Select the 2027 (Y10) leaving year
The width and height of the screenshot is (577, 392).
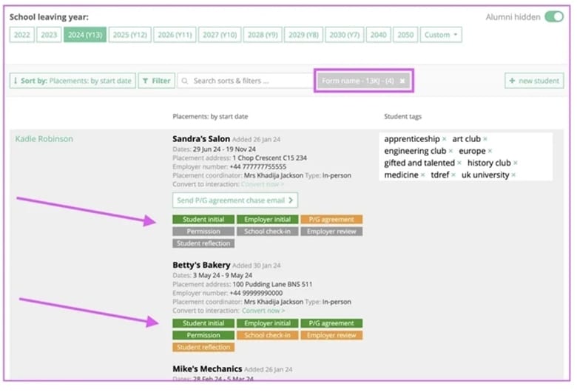pos(220,35)
